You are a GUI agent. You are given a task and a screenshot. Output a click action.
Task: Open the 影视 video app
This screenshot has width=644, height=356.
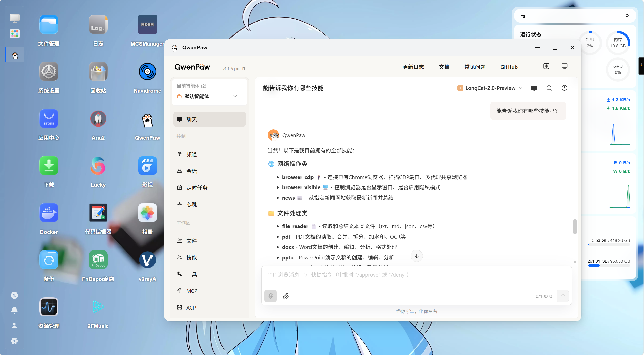click(147, 166)
